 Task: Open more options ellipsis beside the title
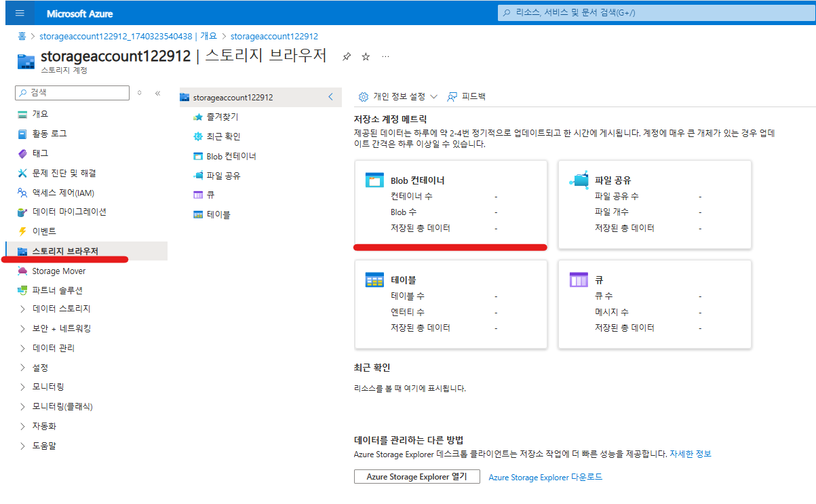coord(385,56)
